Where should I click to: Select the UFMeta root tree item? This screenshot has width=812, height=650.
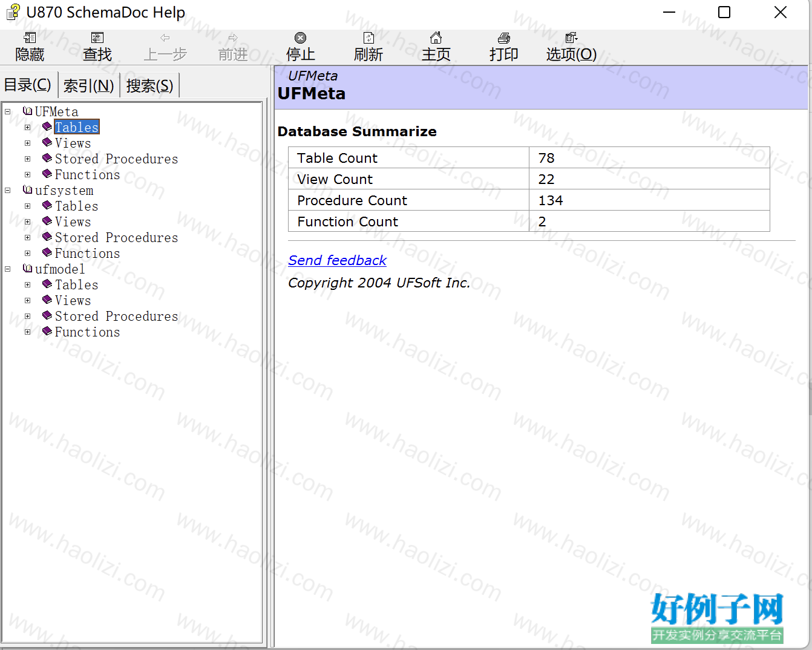[x=56, y=111]
